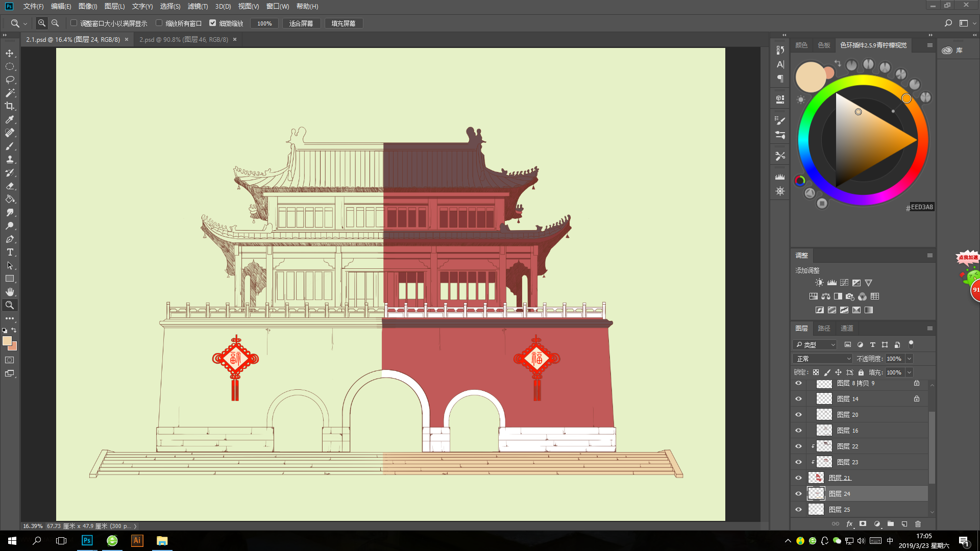
Task: Select the Lasso tool
Action: [10, 80]
